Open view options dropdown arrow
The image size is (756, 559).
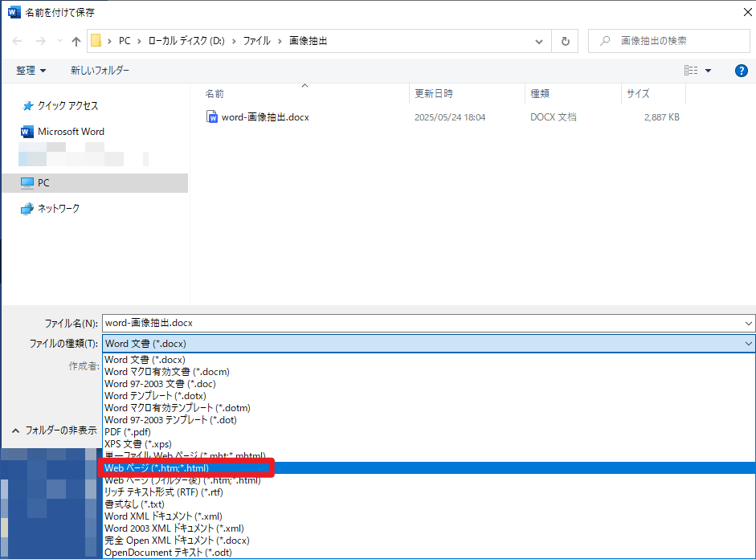tap(709, 71)
